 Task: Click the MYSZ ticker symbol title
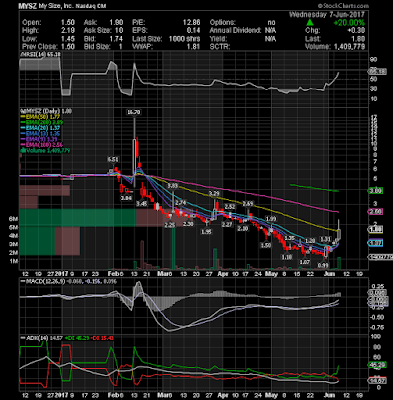[25, 6]
